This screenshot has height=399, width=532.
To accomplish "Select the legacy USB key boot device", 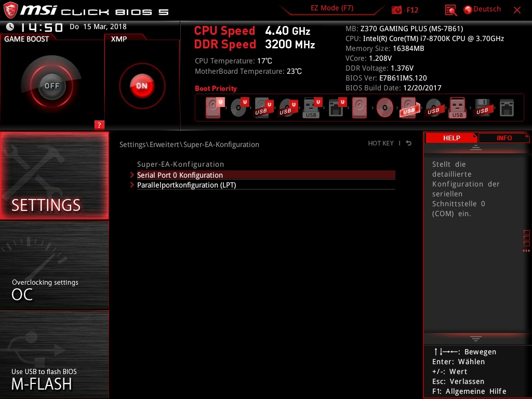I will pos(458,108).
